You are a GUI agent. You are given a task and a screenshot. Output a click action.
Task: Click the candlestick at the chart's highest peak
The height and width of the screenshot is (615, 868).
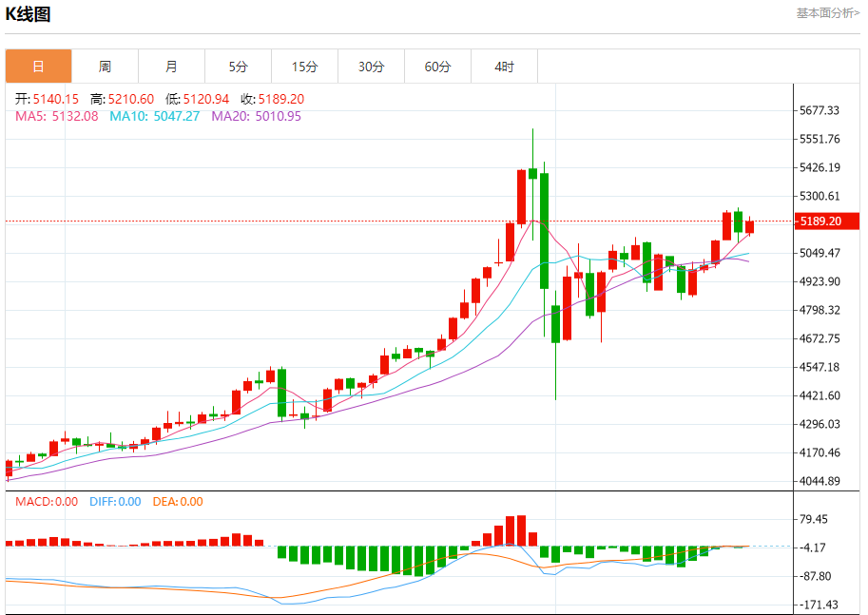coord(532,174)
